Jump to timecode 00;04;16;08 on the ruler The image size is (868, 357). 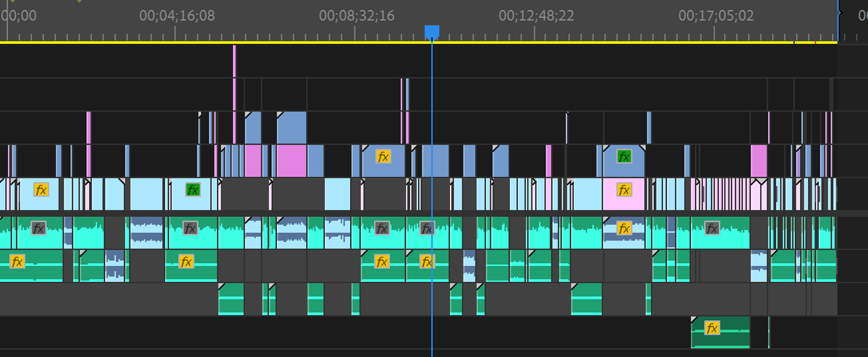point(177,16)
